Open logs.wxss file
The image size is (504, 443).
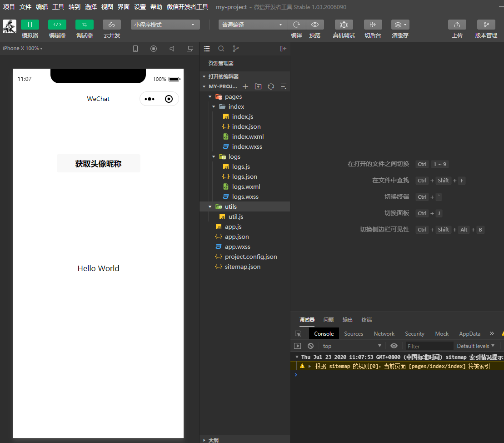[245, 196]
